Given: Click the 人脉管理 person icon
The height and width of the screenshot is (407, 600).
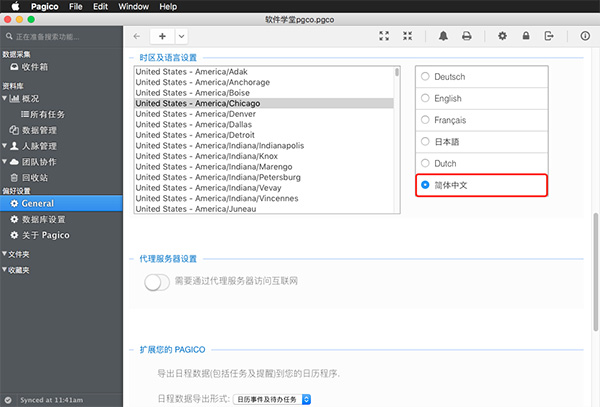Looking at the screenshot, I should (x=14, y=146).
